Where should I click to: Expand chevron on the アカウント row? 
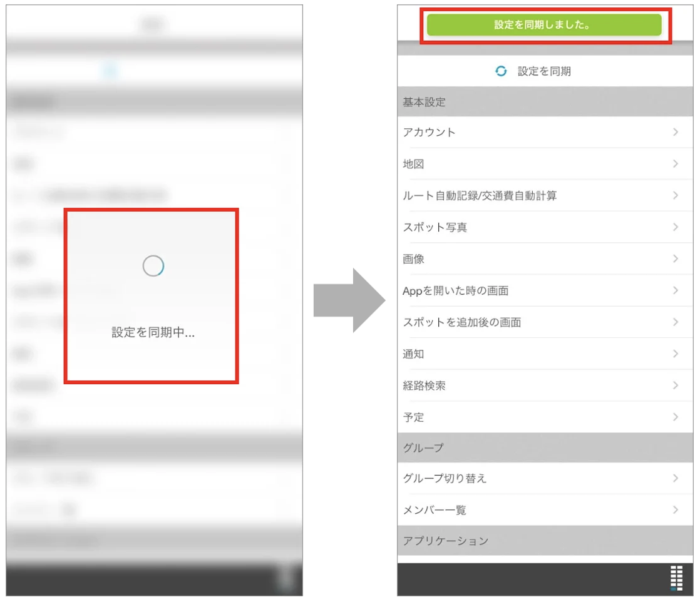(x=676, y=132)
